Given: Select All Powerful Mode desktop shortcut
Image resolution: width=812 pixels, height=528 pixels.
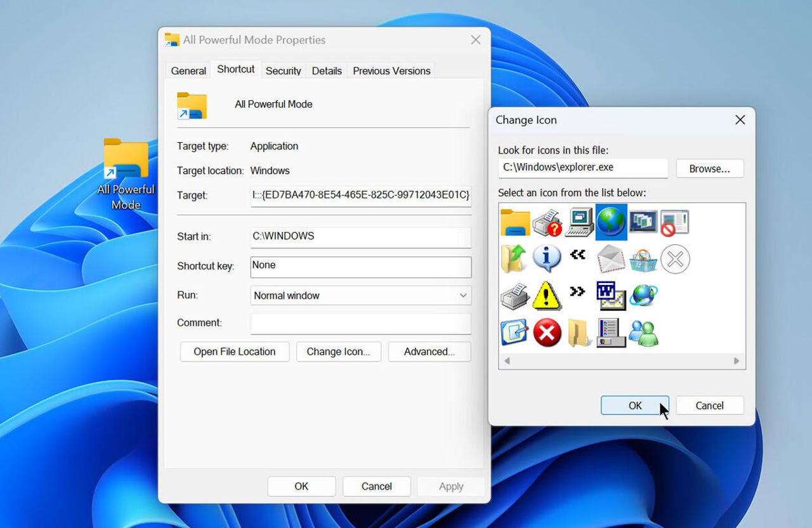Looking at the screenshot, I should click(x=126, y=175).
